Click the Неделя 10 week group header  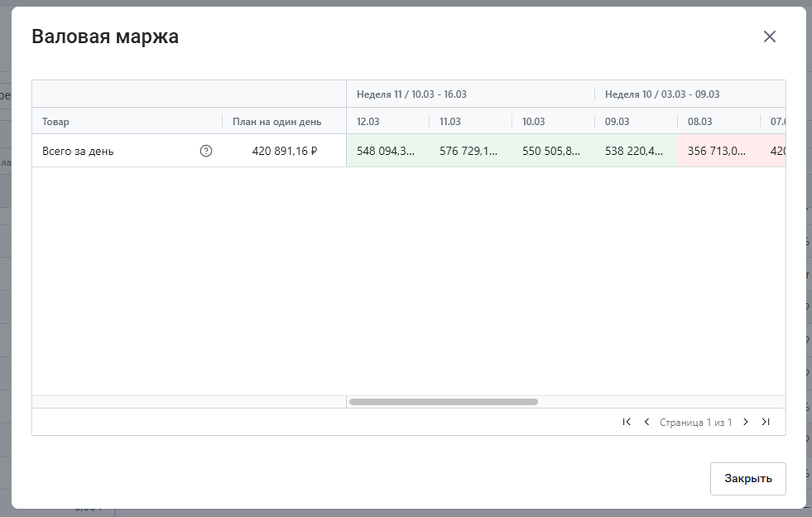click(662, 94)
